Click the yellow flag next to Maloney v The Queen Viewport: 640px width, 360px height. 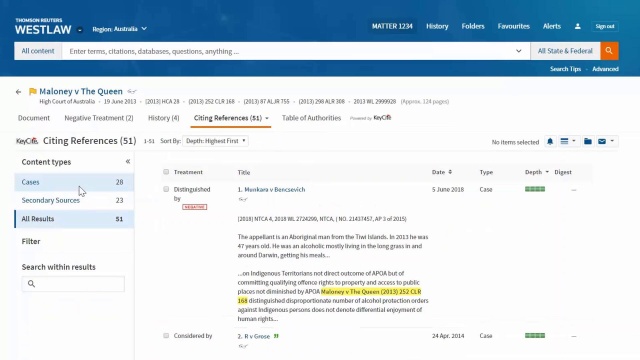click(33, 91)
